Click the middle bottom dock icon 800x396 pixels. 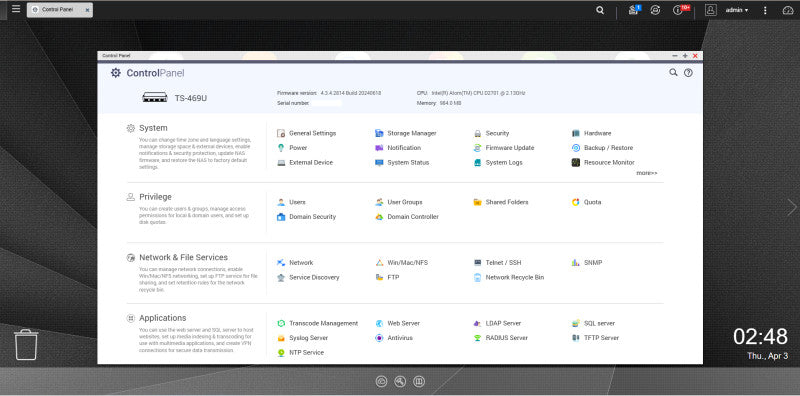[400, 381]
